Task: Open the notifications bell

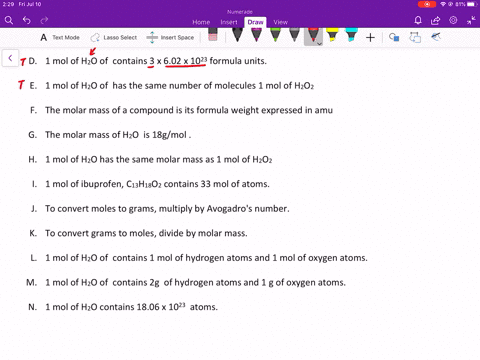Action: [x=418, y=21]
